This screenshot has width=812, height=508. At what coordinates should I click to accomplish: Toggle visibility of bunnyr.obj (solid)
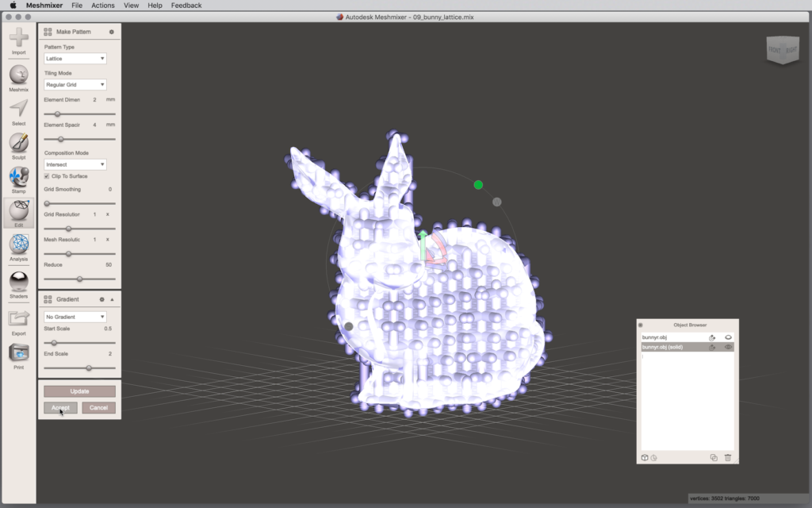pyautogui.click(x=728, y=347)
